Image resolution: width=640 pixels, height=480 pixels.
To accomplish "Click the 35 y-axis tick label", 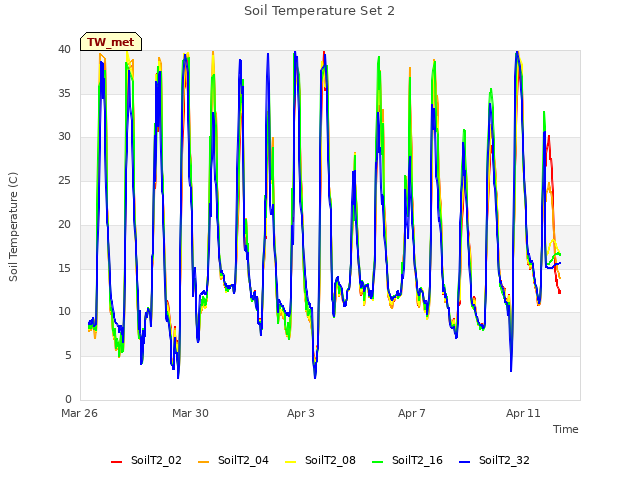I will [64, 93].
